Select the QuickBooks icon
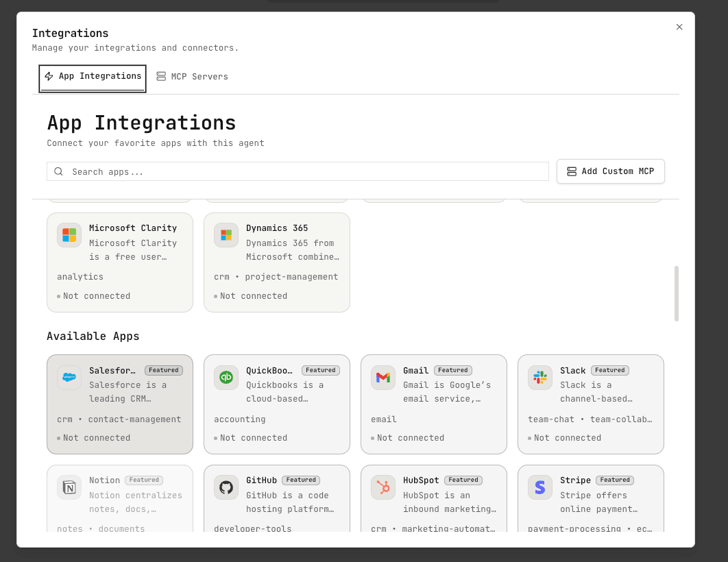 pos(226,377)
